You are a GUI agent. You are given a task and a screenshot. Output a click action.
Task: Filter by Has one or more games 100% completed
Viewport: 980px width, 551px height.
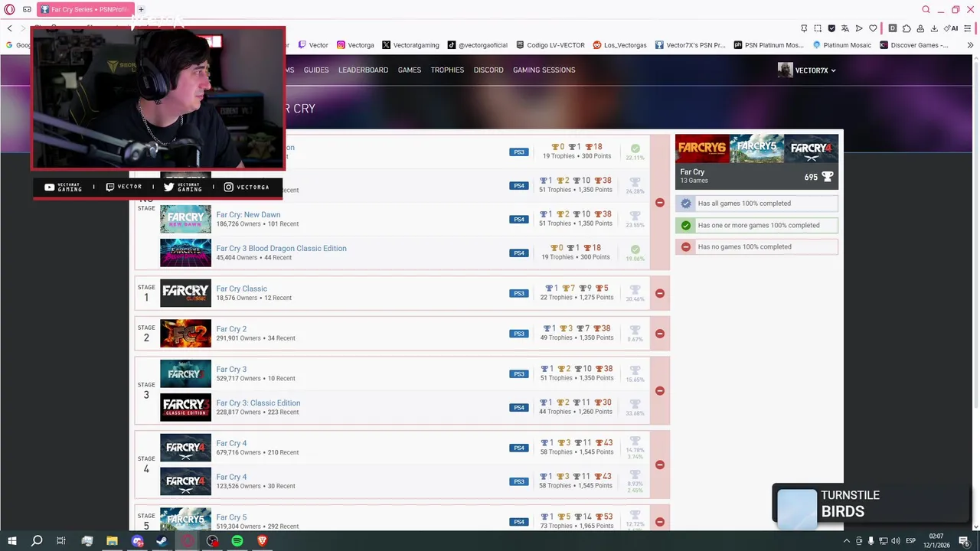[x=756, y=225]
